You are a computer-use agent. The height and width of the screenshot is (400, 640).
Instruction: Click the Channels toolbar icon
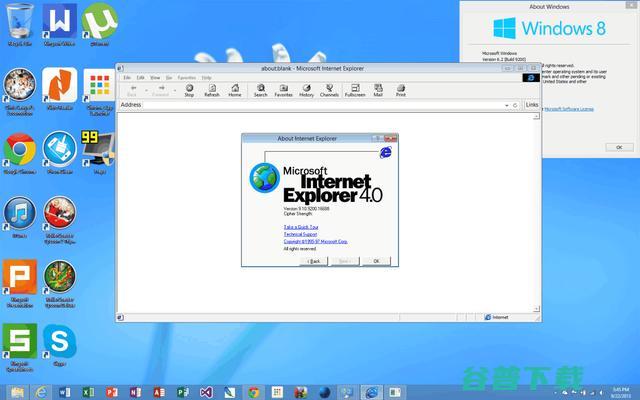pyautogui.click(x=329, y=89)
